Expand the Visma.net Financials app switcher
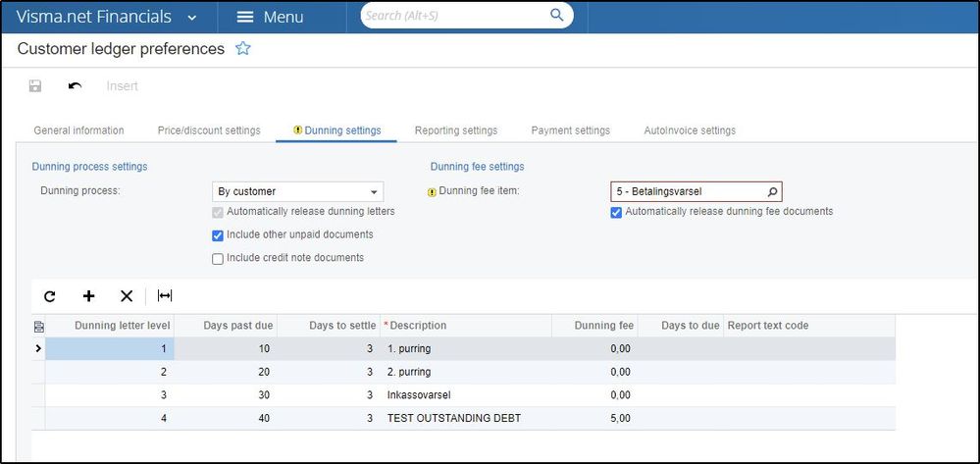Viewport: 980px width, 464px height. pyautogui.click(x=190, y=18)
